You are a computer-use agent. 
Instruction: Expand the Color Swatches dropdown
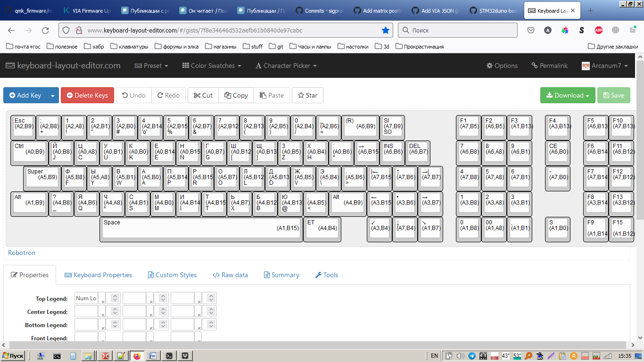(212, 66)
